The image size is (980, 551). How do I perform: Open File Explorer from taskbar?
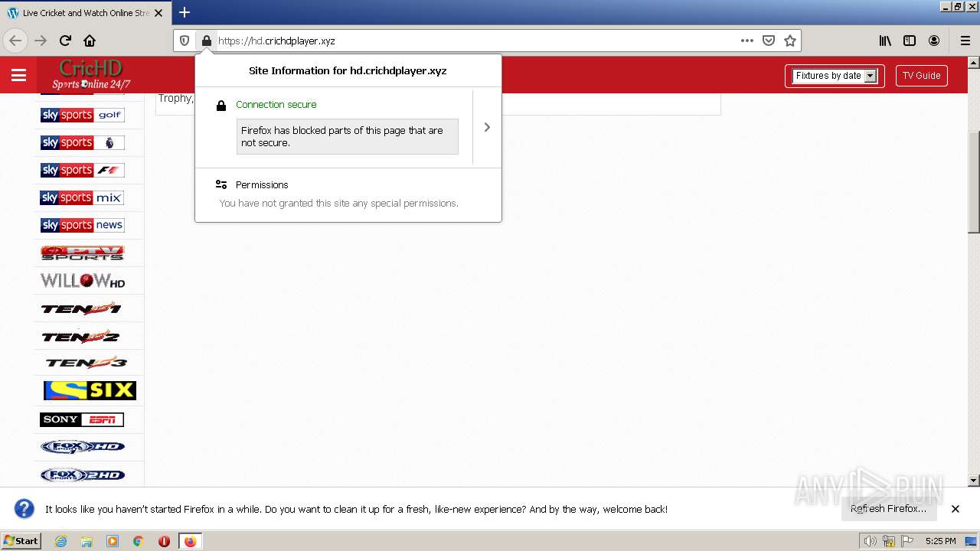coord(87,541)
